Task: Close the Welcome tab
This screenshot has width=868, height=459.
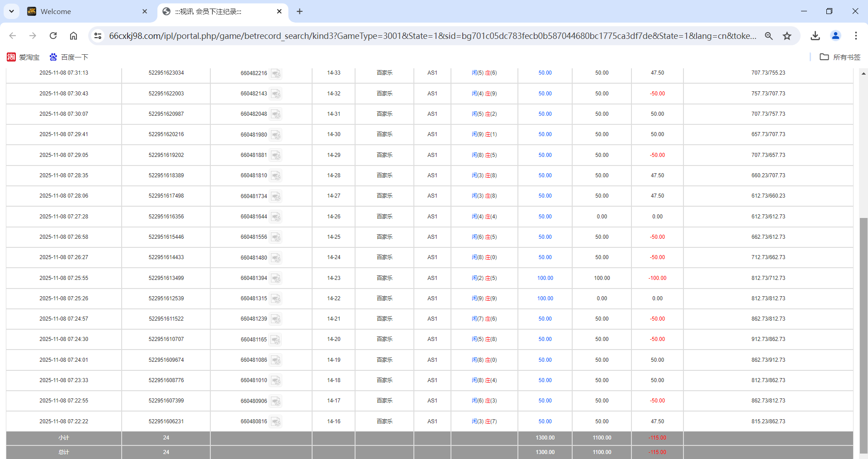Action: click(145, 11)
